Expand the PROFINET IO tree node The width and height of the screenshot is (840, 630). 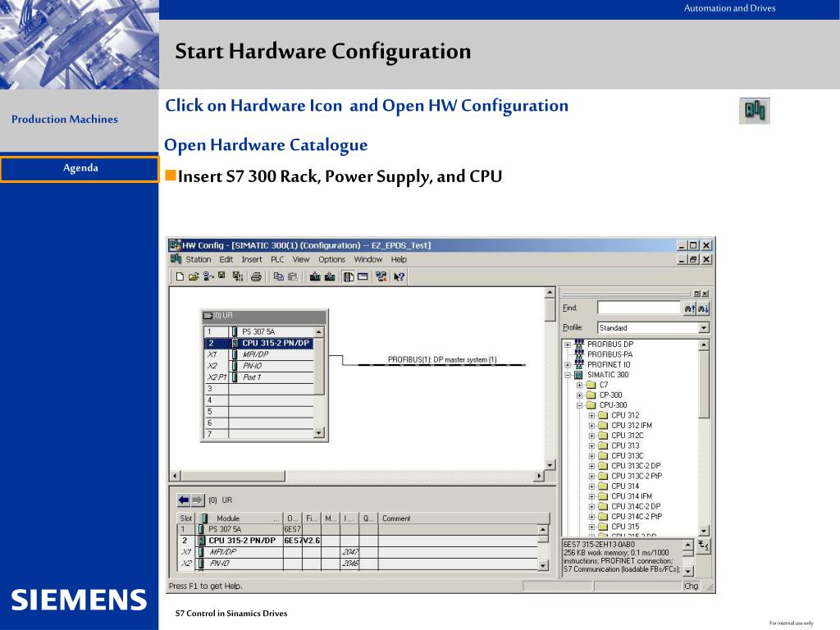click(568, 365)
